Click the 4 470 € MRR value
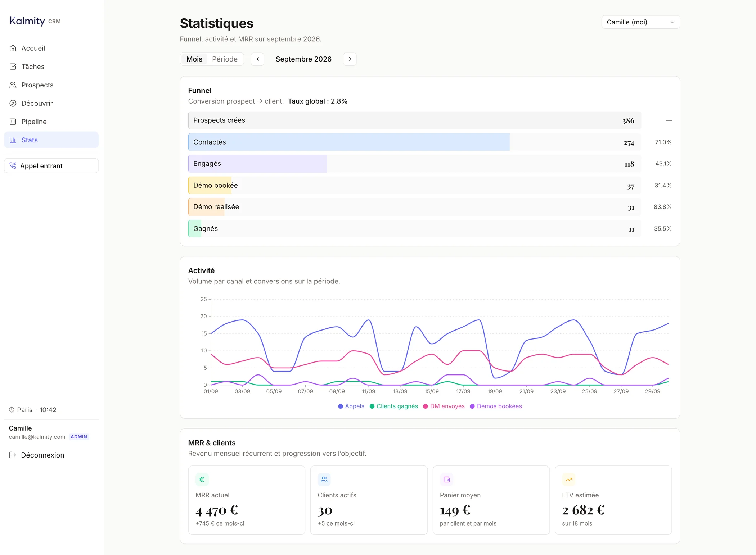 point(217,510)
